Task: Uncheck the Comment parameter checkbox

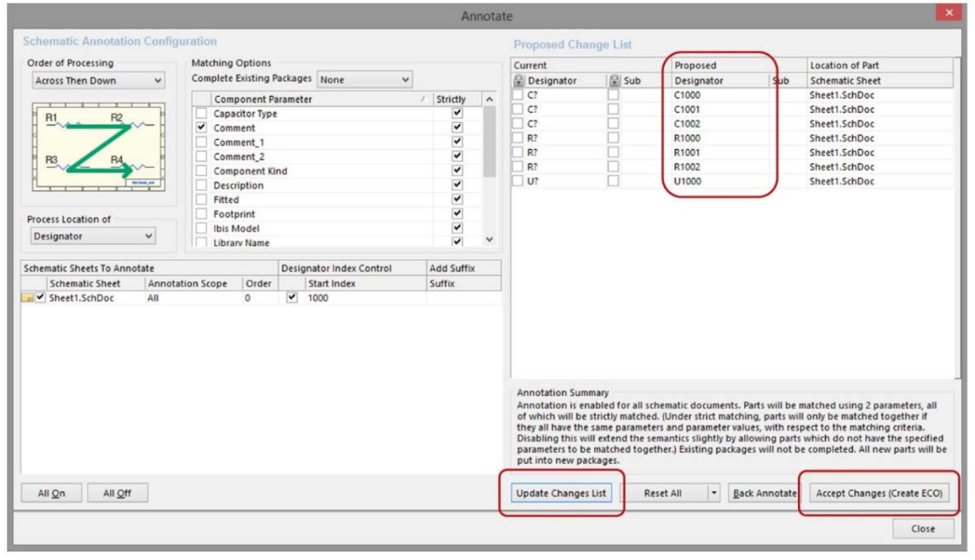Action: [202, 128]
